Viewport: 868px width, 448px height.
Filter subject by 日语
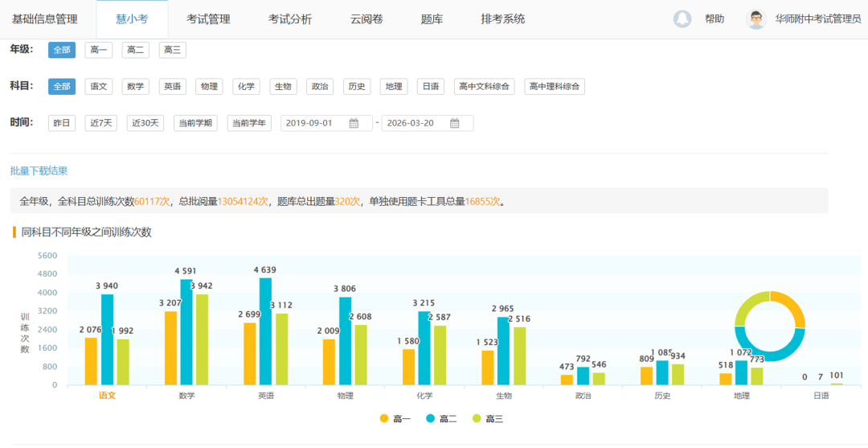point(431,86)
